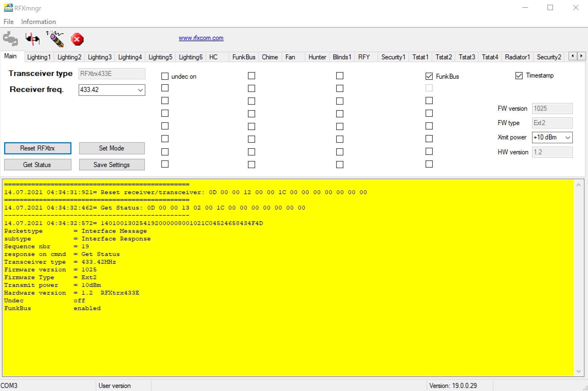Viewport: 588px width, 391px height.
Task: Click the Reset RFXtrx button
Action: point(38,148)
